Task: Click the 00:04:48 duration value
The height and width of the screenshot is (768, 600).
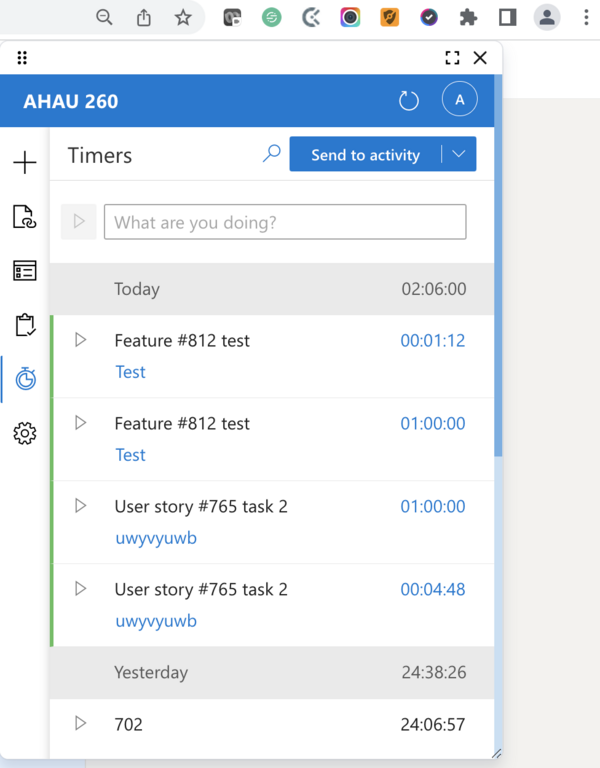Action: pyautogui.click(x=432, y=589)
